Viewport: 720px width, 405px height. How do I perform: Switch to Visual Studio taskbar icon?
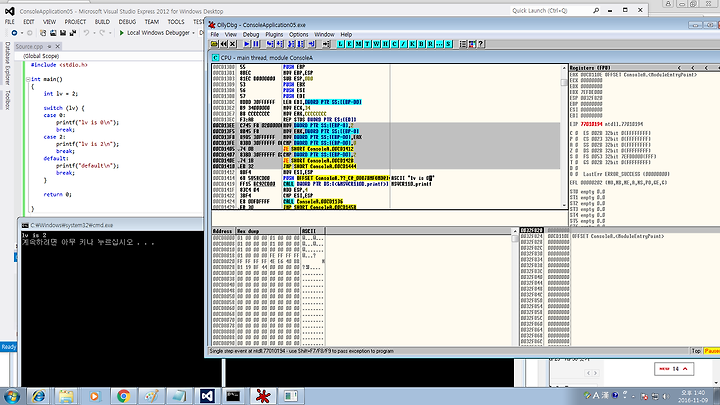[x=207, y=396]
